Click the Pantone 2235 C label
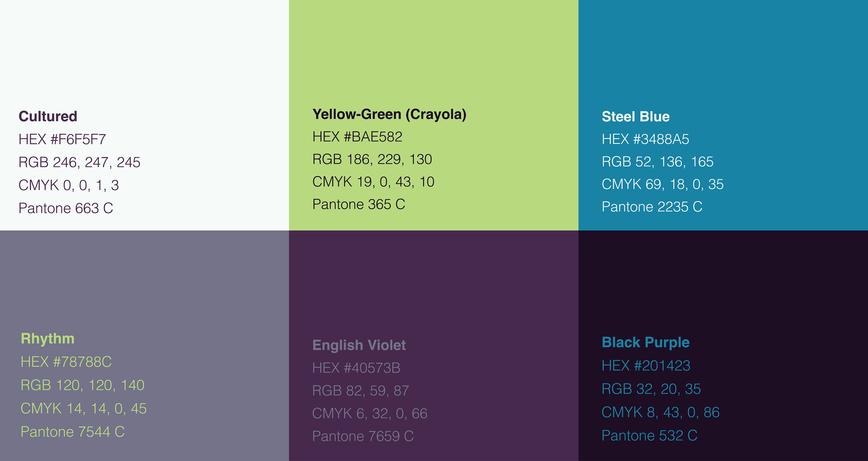Viewport: 868px width, 461px height. (652, 207)
